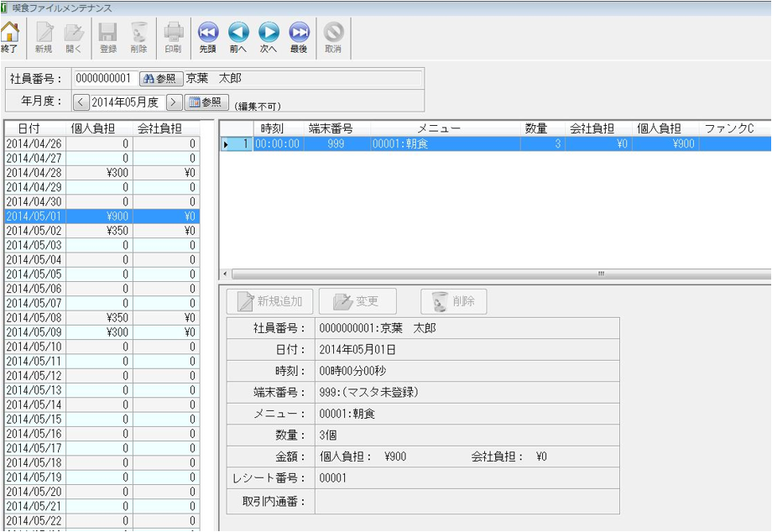Image resolution: width=772 pixels, height=532 pixels.
Task: Open calendar 参照 button for 年月度
Action: pos(206,102)
